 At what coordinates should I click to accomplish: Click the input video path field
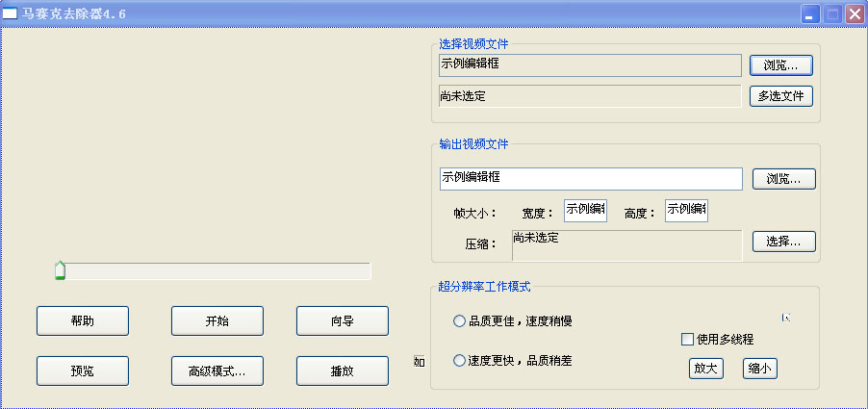[x=590, y=65]
